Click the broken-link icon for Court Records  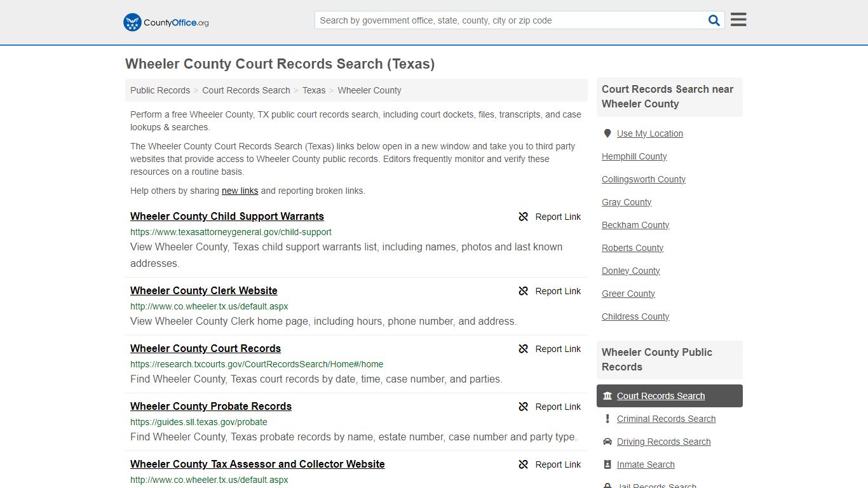point(523,349)
